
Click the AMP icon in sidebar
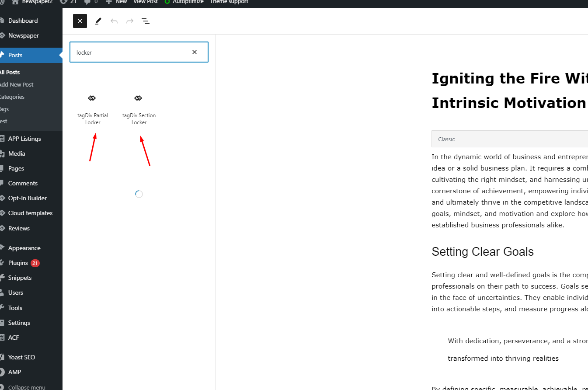[2, 372]
